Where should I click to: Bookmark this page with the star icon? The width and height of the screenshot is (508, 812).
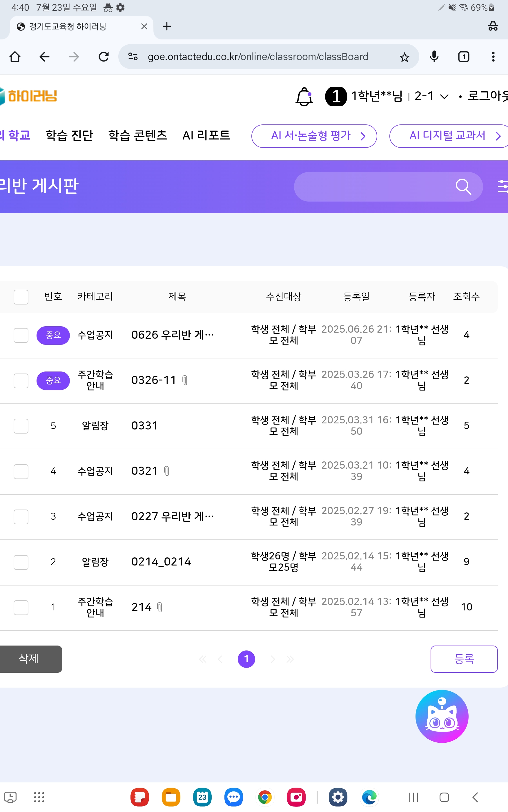pyautogui.click(x=404, y=57)
